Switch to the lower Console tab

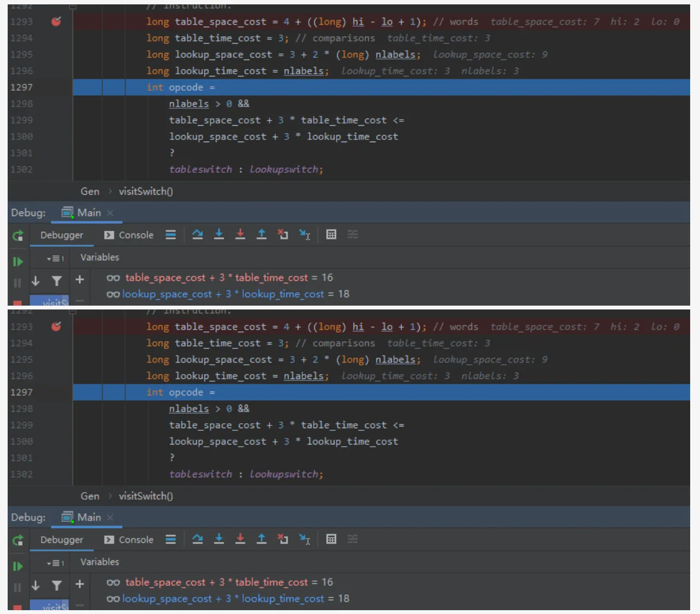(x=129, y=540)
